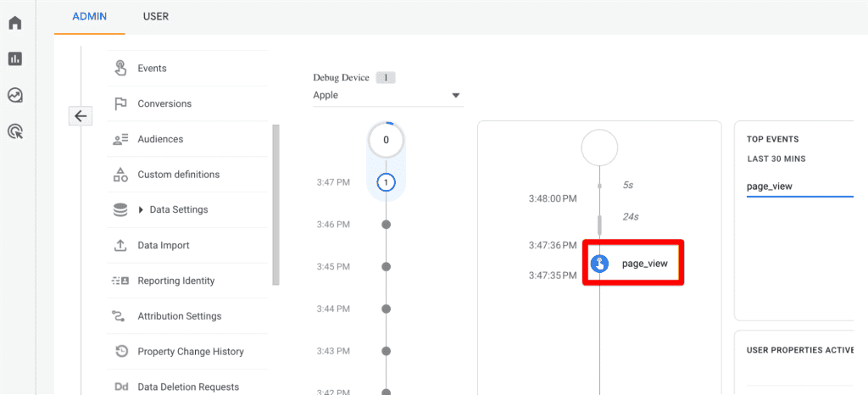
Task: Click the 24s gap label
Action: coord(631,217)
